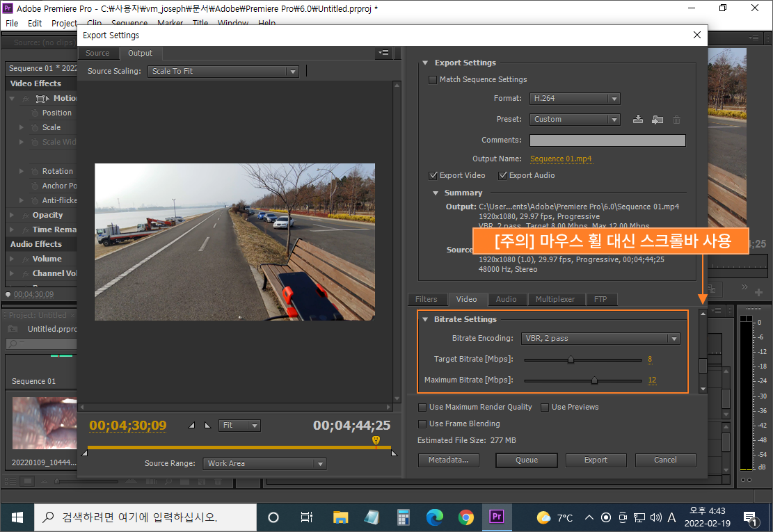Viewport: 773px width, 532px height.
Task: Expand the Volume audio effect
Action: (x=12, y=259)
